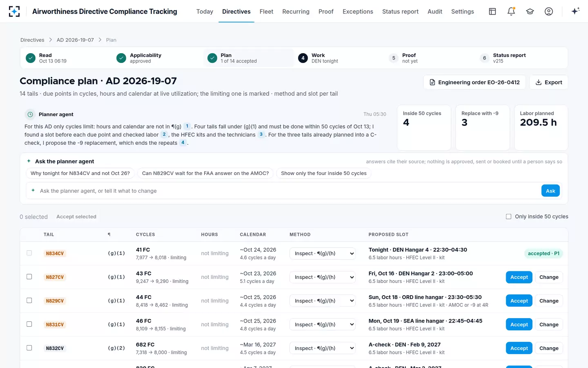
Task: Click the Work step number 4 badge
Action: [x=303, y=58]
